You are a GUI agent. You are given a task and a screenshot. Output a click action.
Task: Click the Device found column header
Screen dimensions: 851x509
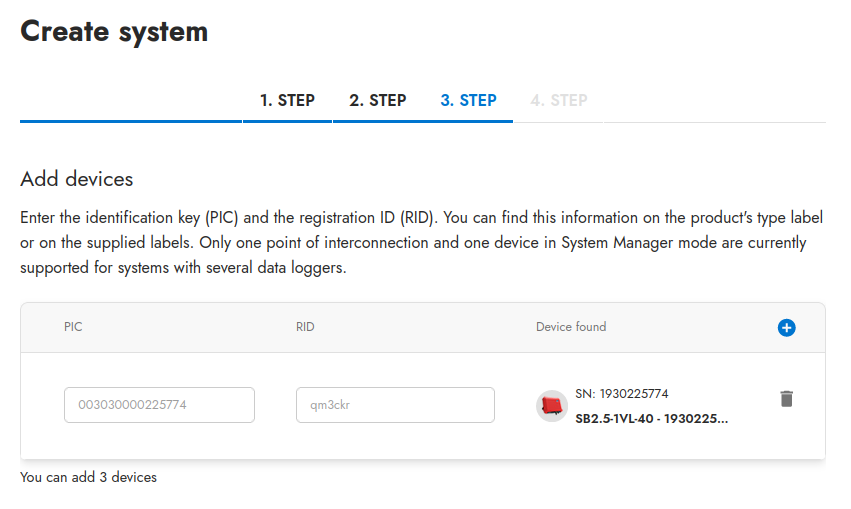570,327
